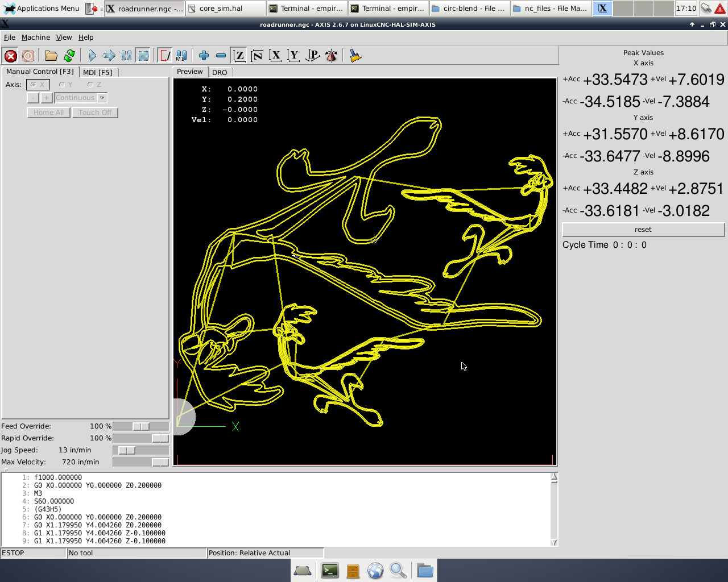Switch to top Z view
The width and height of the screenshot is (728, 582).
click(239, 56)
